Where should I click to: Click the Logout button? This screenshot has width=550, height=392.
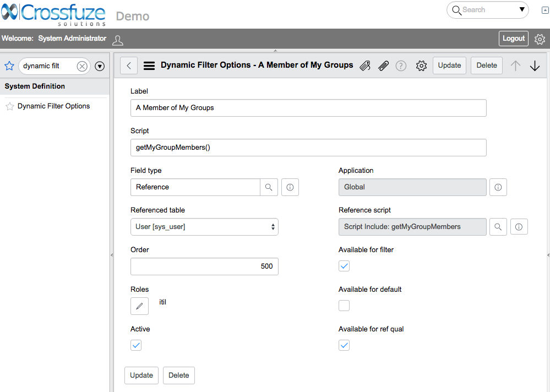(x=513, y=39)
